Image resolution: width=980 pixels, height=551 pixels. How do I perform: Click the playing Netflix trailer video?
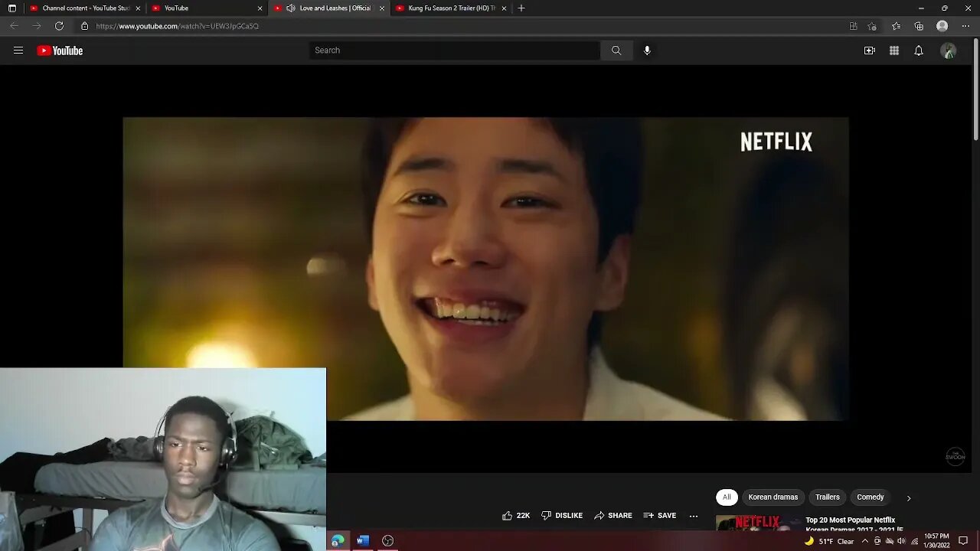pos(485,269)
